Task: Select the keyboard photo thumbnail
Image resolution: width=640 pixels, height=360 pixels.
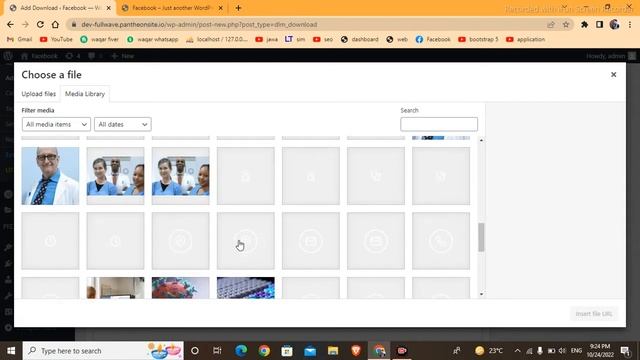Action: pos(246,288)
